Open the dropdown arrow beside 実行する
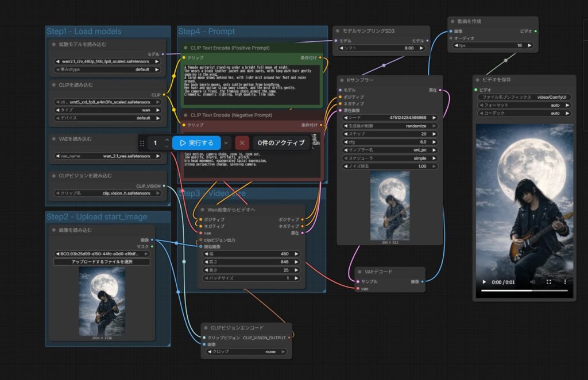This screenshot has height=380, width=588. point(227,143)
